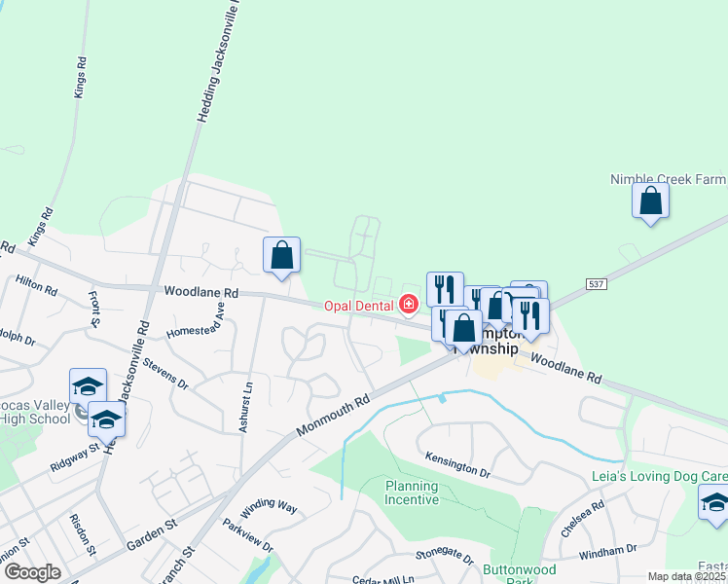Open the Map data ©2025 attribution
728x584 pixels.
687,576
